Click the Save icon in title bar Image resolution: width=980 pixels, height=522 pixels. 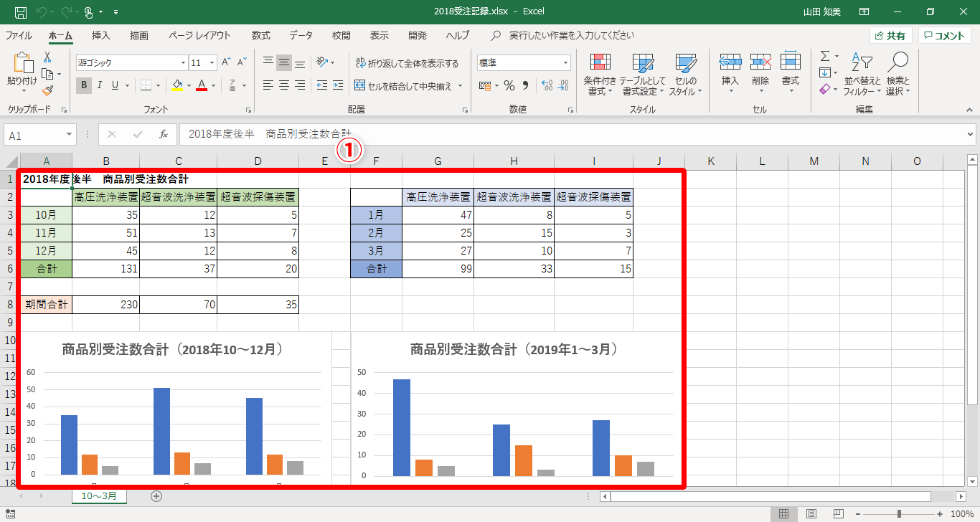click(x=21, y=12)
